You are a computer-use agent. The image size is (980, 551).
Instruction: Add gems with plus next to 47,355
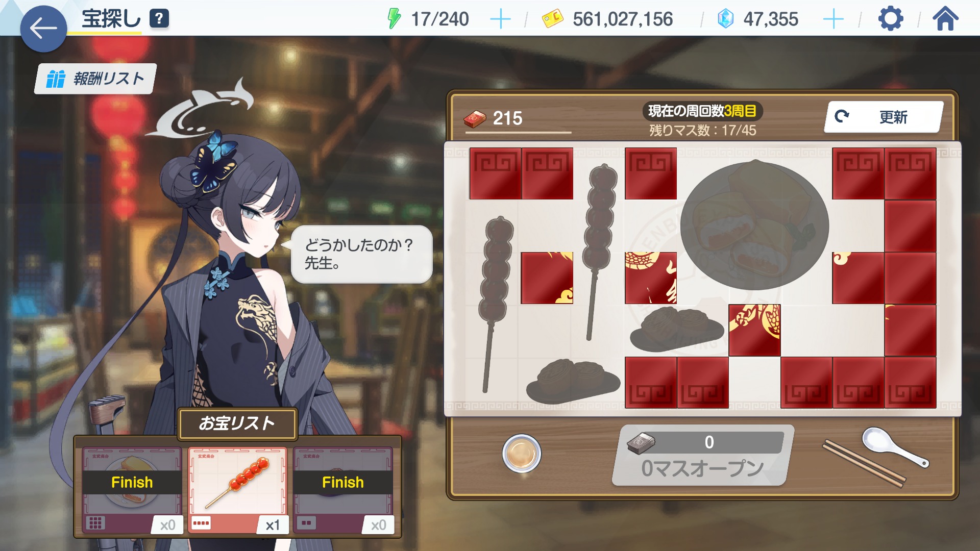(834, 19)
